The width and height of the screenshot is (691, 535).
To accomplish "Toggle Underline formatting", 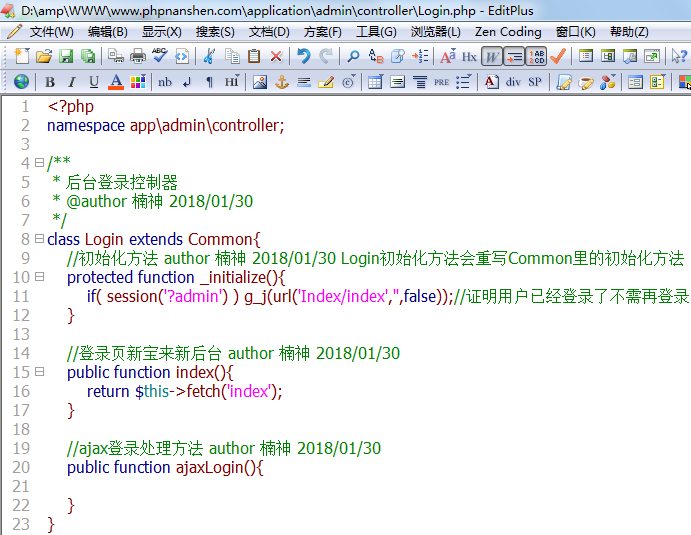I will 94,82.
